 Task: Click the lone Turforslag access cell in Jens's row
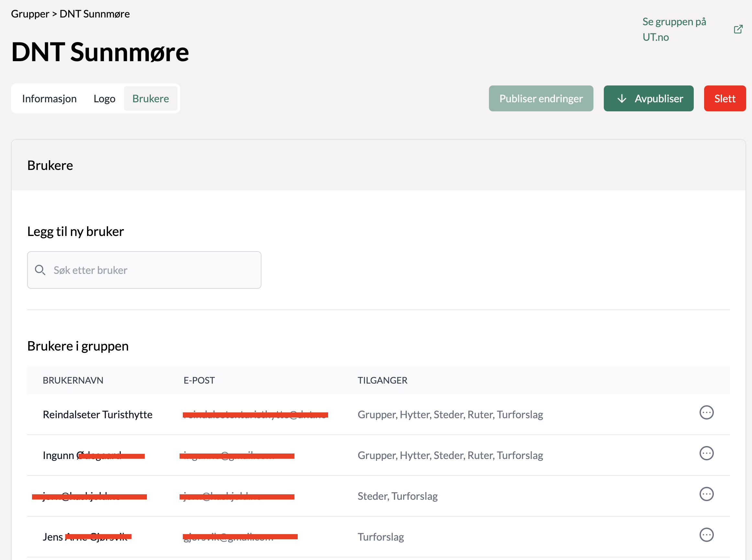pyautogui.click(x=381, y=537)
